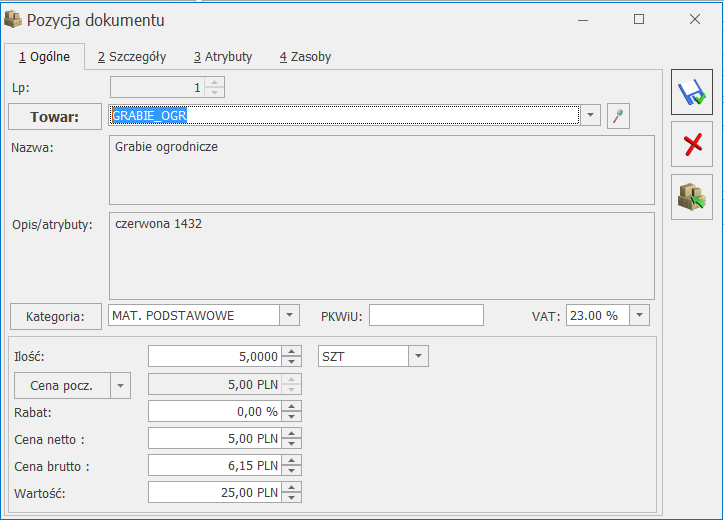Image resolution: width=724 pixels, height=521 pixels.
Task: Open product card boxes icon
Action: pos(692,197)
